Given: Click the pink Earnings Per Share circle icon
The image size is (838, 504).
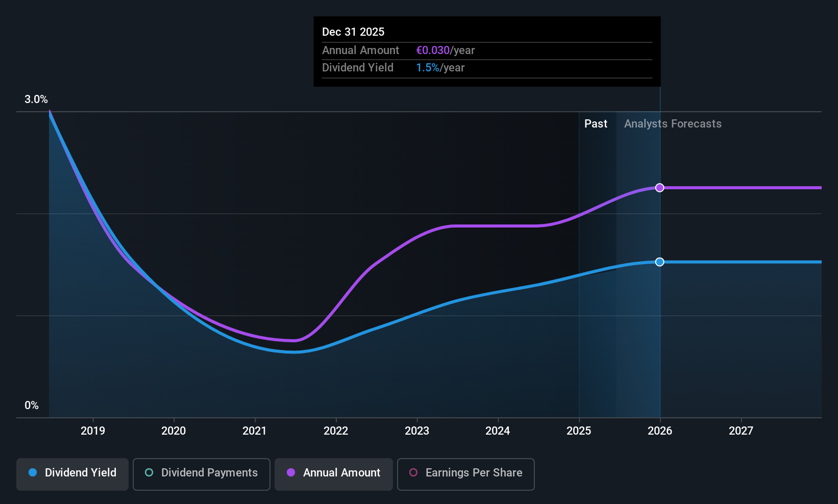Looking at the screenshot, I should [x=413, y=472].
